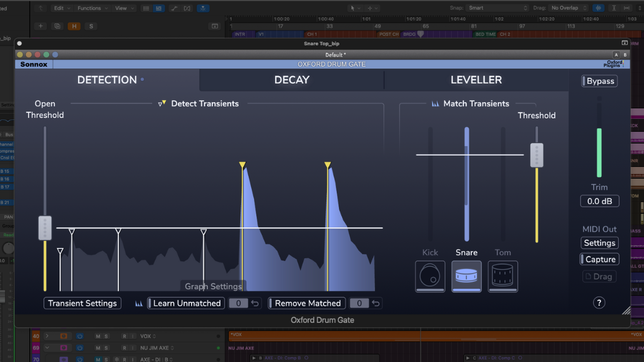Toggle the Bypass button
644x362 pixels.
[x=599, y=81]
